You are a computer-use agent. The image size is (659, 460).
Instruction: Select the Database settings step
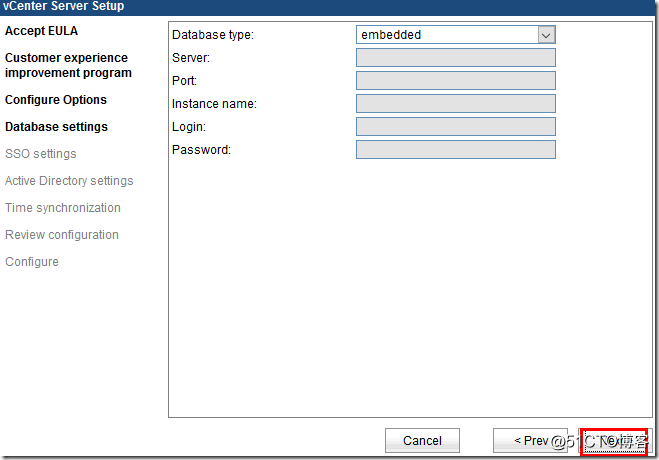point(56,126)
